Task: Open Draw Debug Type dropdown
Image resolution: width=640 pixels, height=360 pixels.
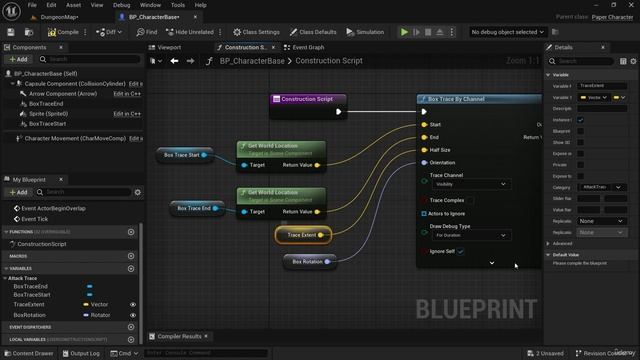Action: [471, 236]
